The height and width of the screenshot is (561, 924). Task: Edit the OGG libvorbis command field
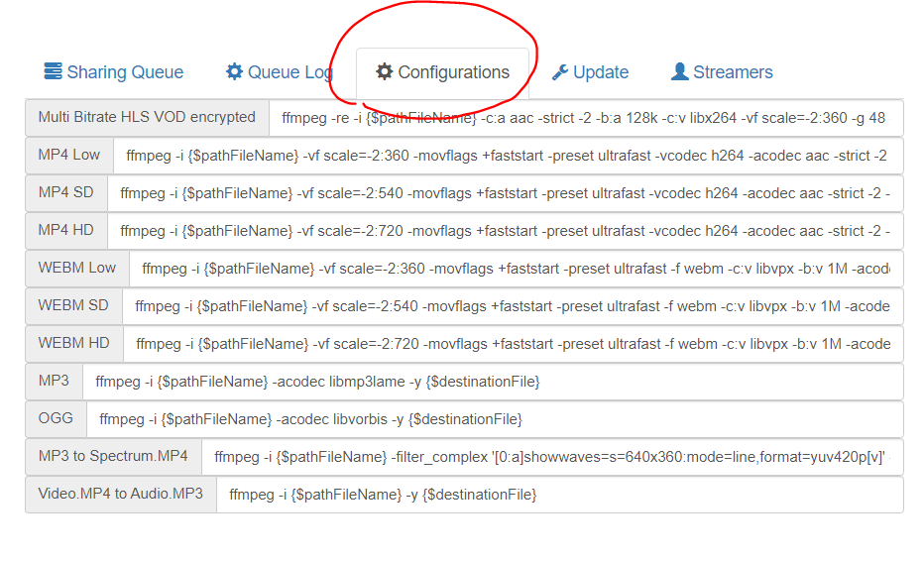495,419
